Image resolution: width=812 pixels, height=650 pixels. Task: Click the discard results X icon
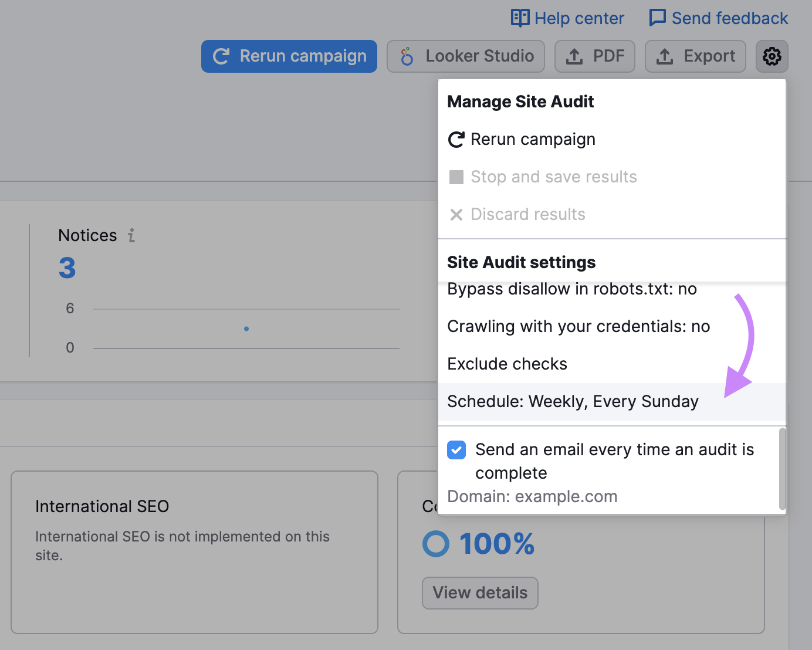point(456,215)
